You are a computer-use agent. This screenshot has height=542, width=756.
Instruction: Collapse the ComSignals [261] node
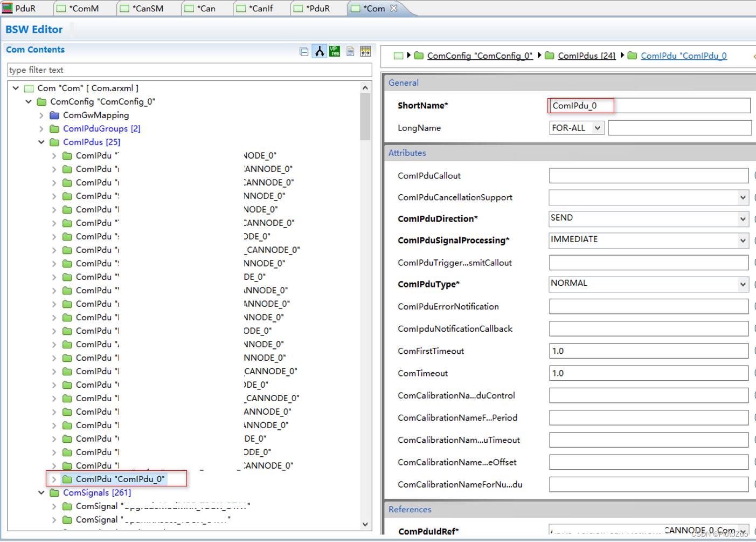pos(41,492)
